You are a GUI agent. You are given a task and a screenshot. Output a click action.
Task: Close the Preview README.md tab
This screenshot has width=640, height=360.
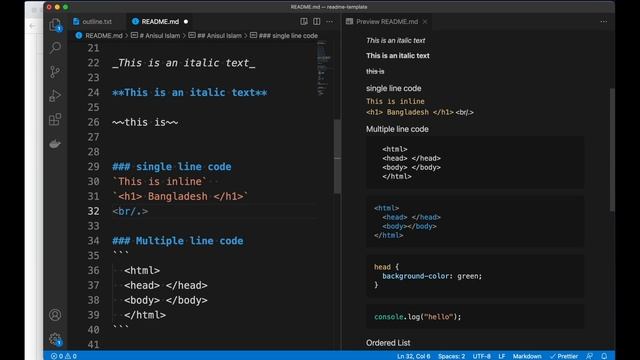coord(425,21)
